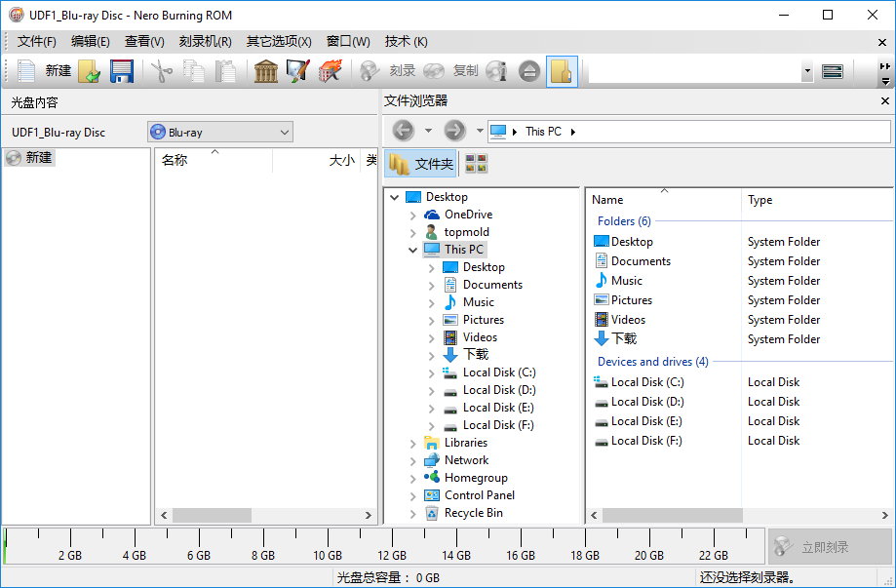The width and height of the screenshot is (896, 588).
Task: Select Homegroup in the folder tree
Action: 476,478
